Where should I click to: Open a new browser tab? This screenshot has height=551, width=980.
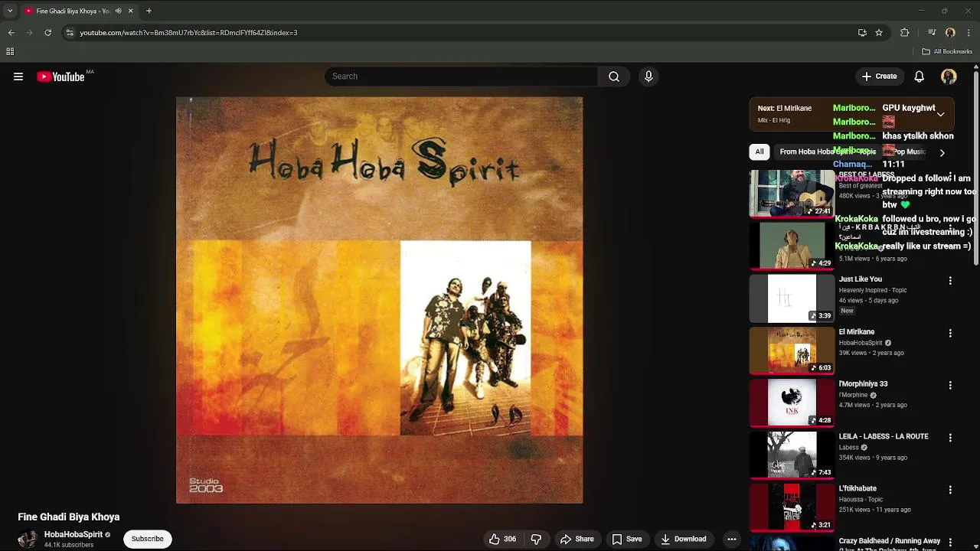point(149,11)
